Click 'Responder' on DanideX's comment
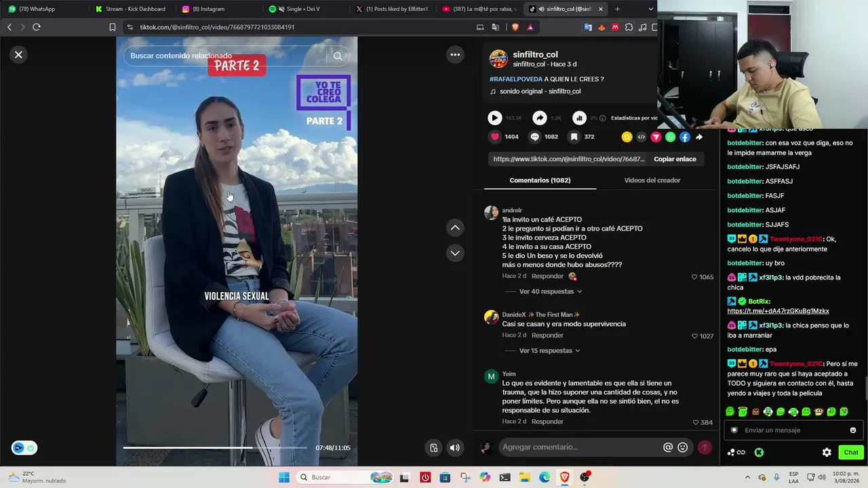Image resolution: width=868 pixels, height=488 pixels. point(547,335)
